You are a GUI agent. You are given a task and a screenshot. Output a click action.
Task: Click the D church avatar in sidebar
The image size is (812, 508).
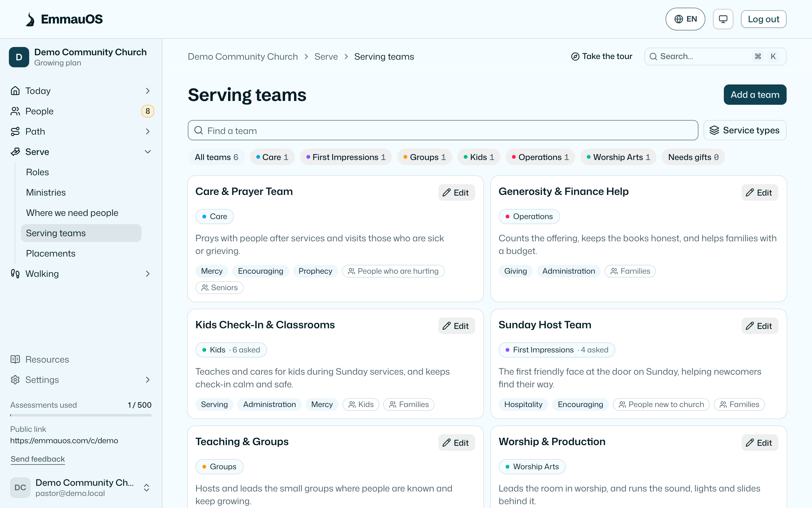[19, 57]
